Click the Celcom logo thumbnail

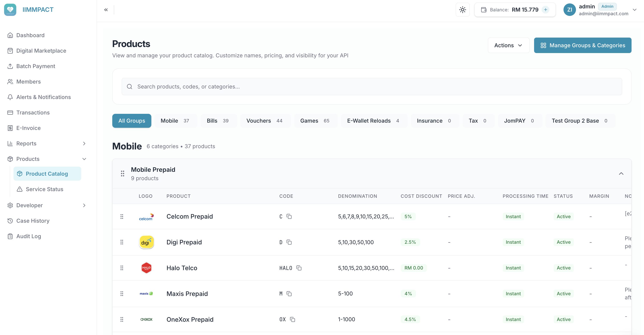146,216
